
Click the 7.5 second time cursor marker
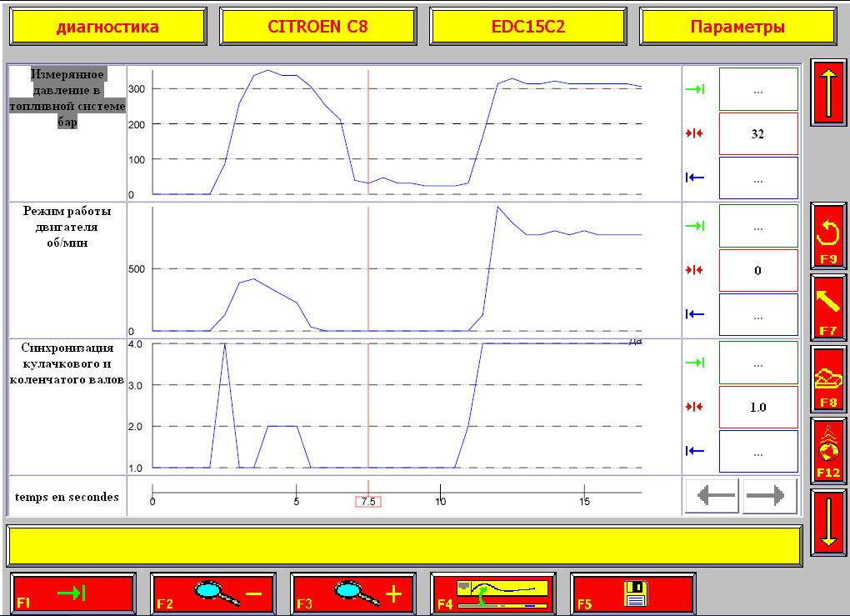(368, 501)
